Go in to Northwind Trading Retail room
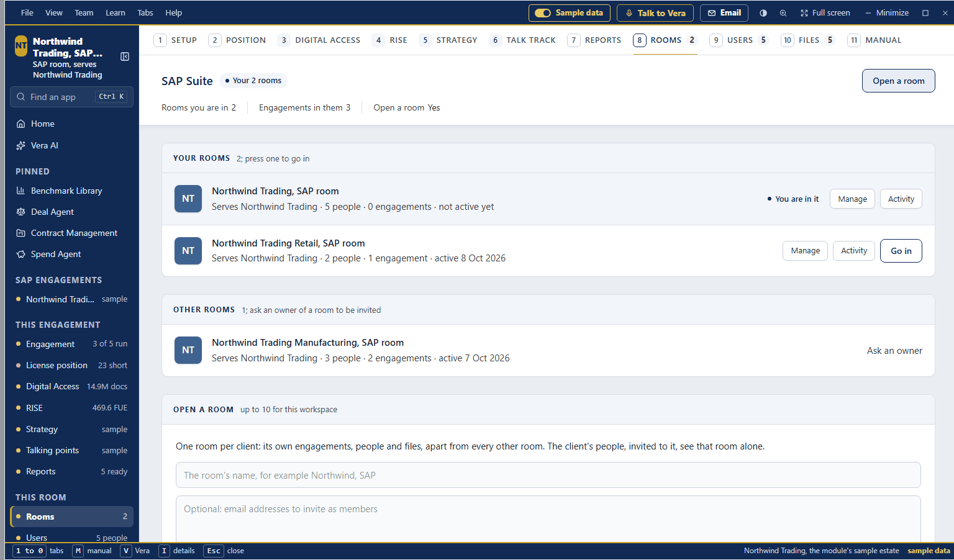 [x=901, y=251]
